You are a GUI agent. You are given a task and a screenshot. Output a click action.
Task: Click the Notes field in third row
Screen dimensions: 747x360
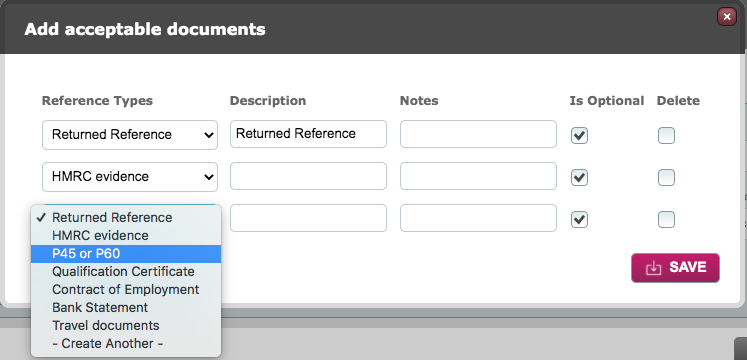click(478, 218)
